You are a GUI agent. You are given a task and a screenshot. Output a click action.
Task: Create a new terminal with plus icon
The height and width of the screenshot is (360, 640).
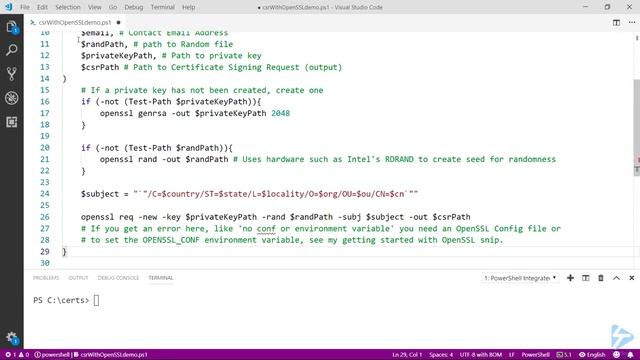coord(570,278)
